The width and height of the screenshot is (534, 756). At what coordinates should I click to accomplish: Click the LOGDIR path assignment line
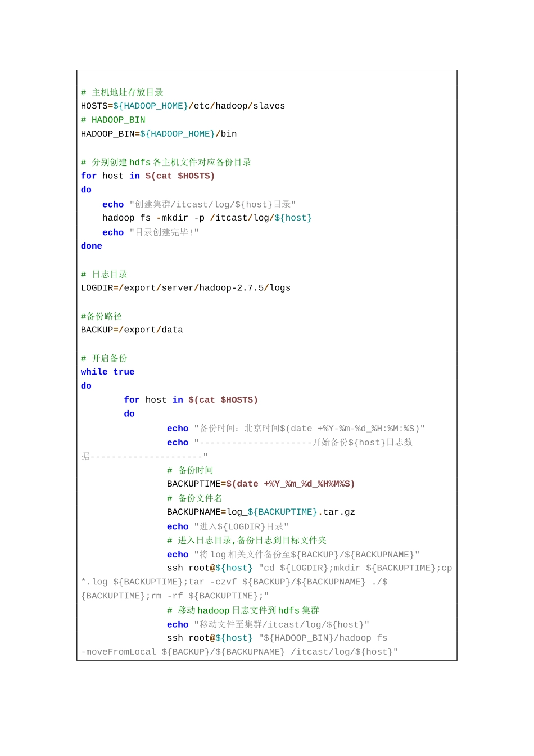(x=185, y=288)
